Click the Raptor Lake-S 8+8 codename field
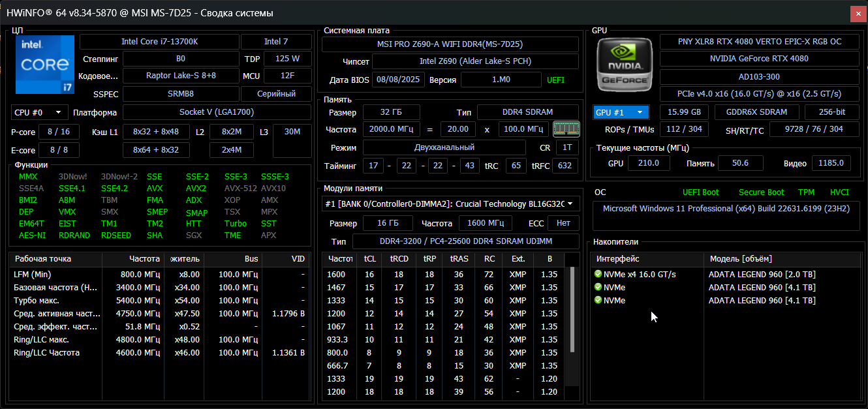 (181, 76)
